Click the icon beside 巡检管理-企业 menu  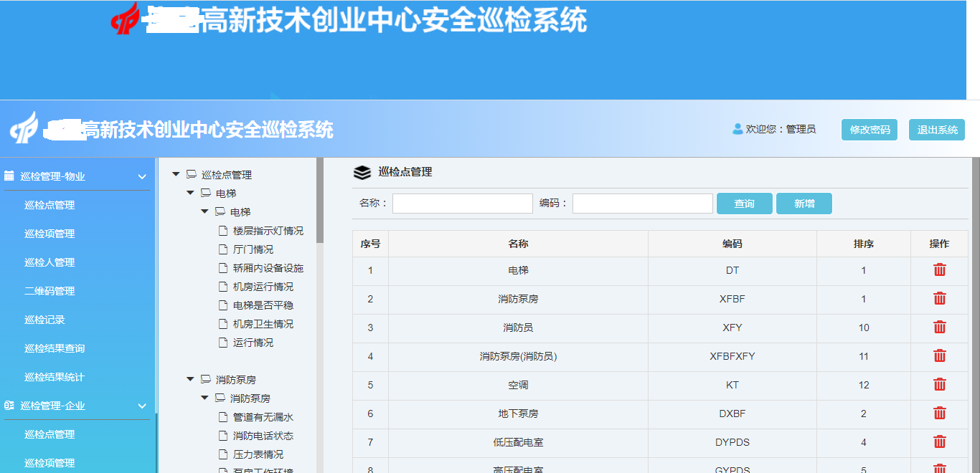[9, 405]
